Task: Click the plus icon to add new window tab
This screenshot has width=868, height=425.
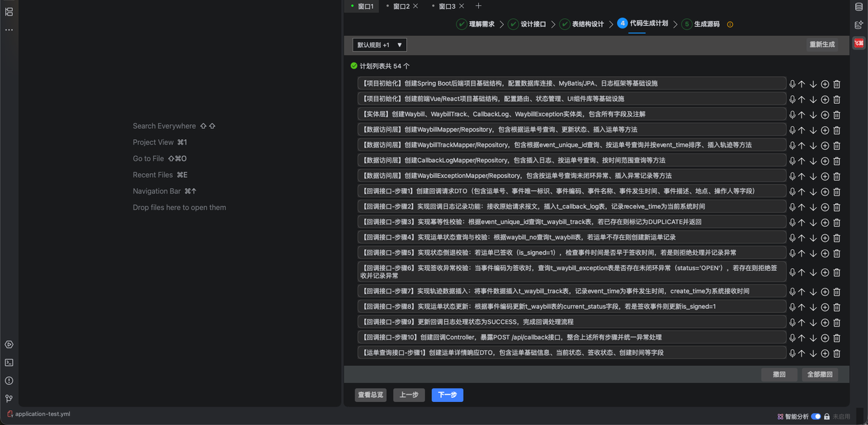Action: pyautogui.click(x=478, y=6)
